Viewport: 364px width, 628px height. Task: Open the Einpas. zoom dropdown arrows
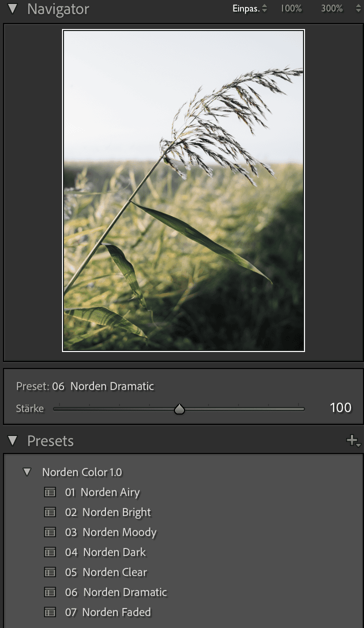pos(265,8)
